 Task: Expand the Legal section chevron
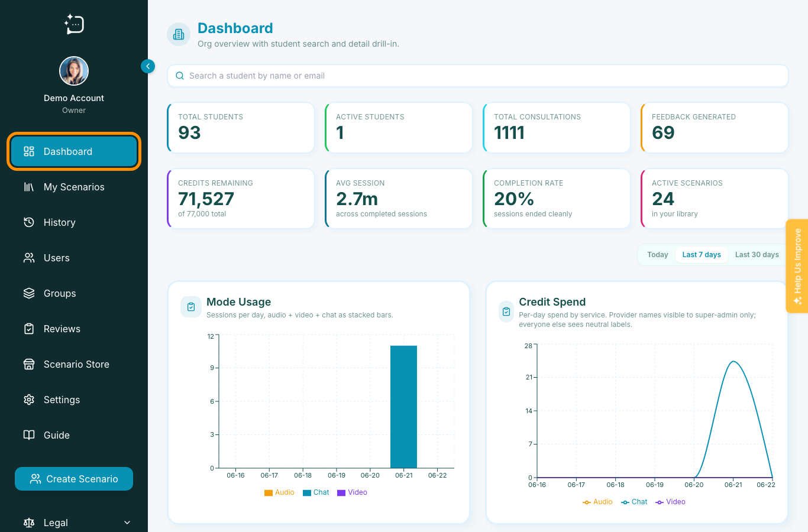click(127, 523)
